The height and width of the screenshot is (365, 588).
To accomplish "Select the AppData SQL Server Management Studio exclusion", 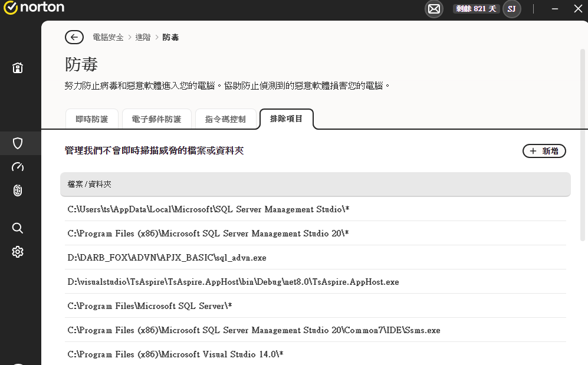I will point(316,209).
